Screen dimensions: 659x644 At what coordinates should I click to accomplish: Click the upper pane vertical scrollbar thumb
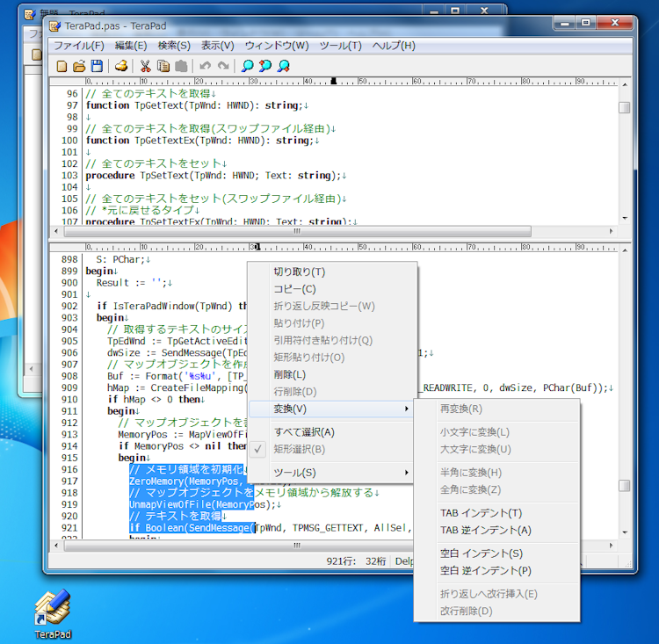click(x=624, y=108)
